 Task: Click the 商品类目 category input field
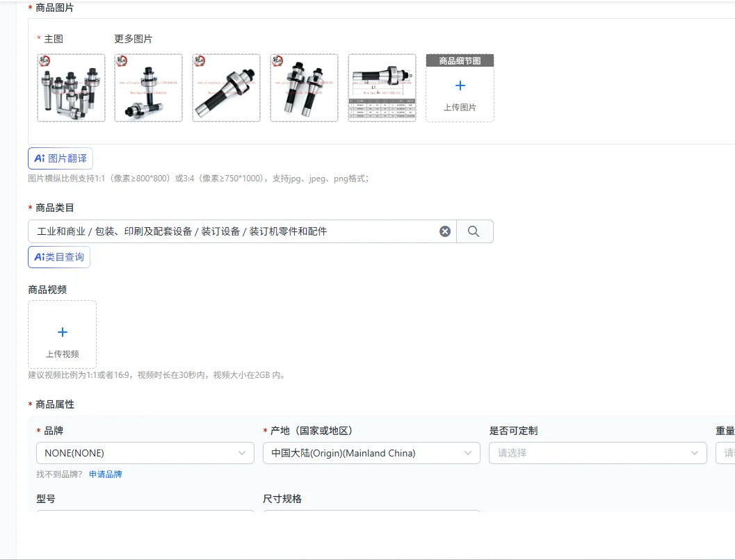(x=242, y=231)
